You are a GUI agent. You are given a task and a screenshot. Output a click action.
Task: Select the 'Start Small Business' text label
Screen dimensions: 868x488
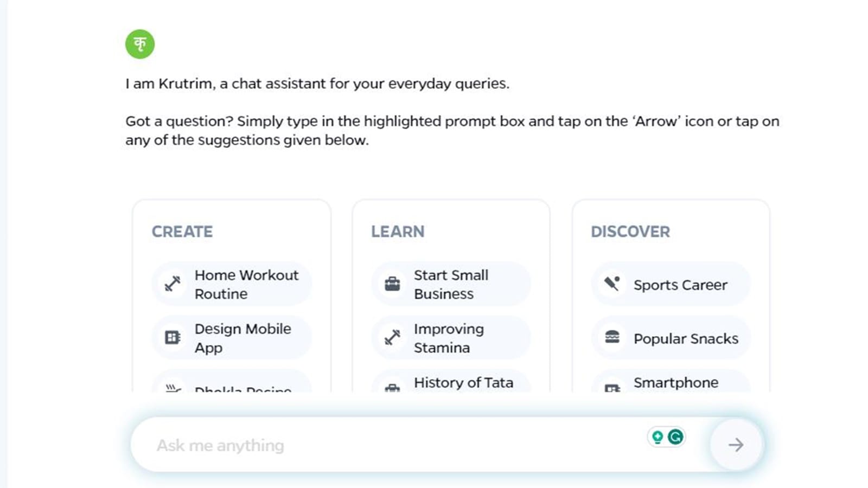coord(451,284)
